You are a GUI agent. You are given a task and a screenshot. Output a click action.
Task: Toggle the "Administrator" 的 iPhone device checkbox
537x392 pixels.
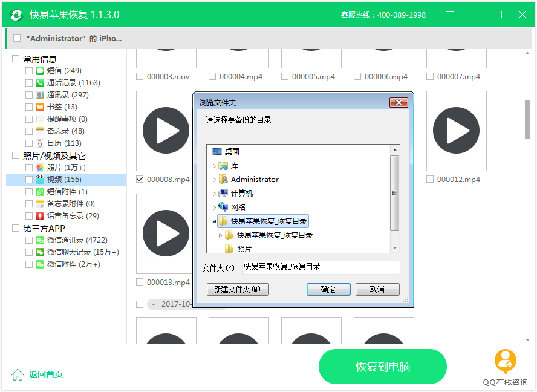click(x=17, y=38)
